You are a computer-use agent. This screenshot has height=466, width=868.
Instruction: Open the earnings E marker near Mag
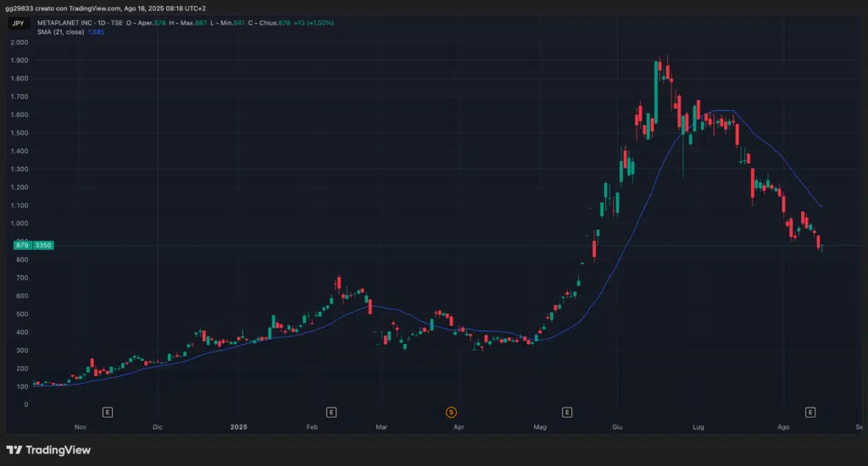pos(566,412)
